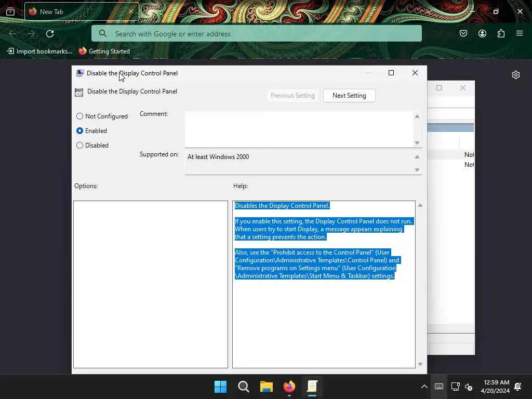Open File Explorer from taskbar
Screen dimensions: 532x399
pyautogui.click(x=267, y=387)
